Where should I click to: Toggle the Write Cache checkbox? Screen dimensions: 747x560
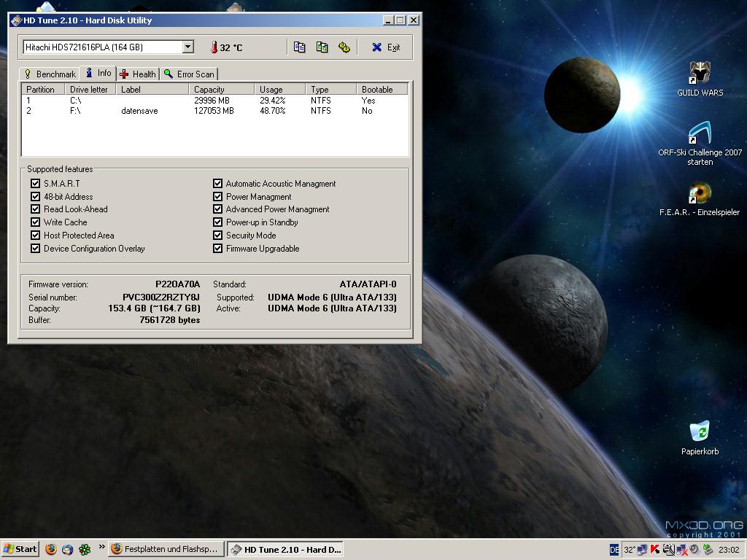36,222
